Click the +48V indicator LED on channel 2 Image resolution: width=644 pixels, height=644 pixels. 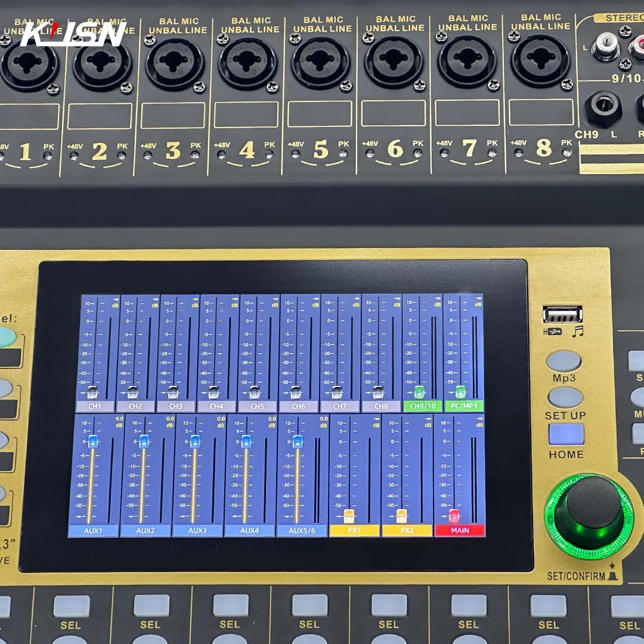point(74,156)
